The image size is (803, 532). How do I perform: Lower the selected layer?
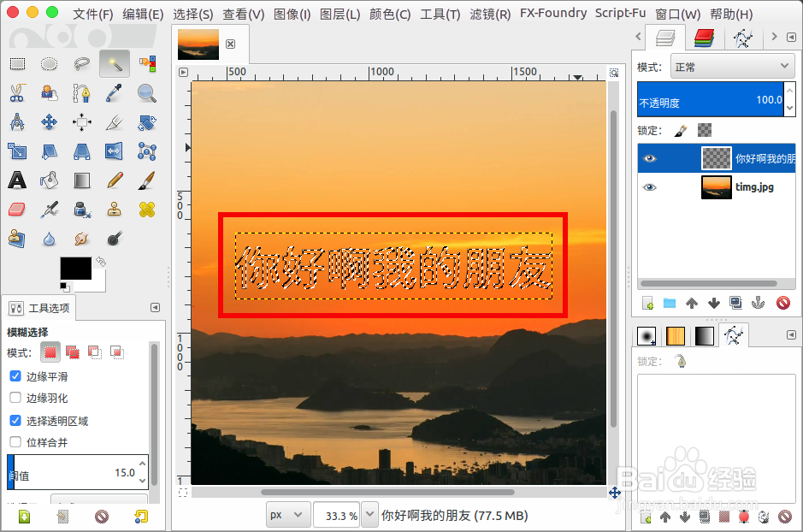pos(714,303)
